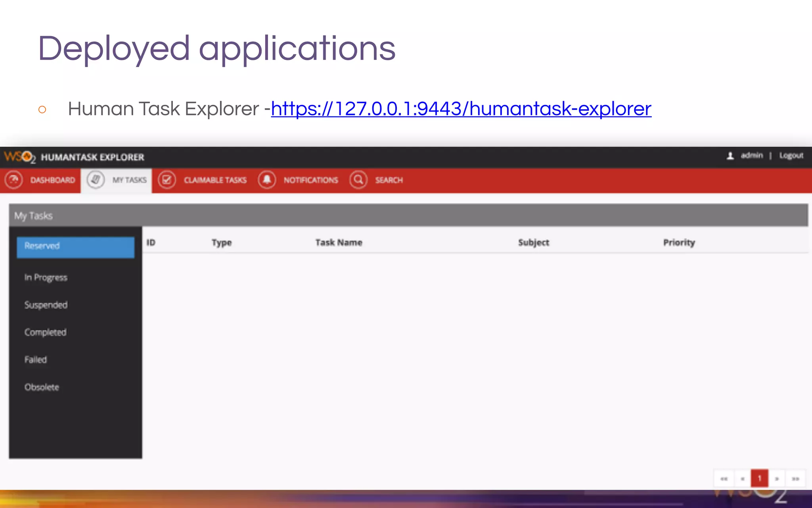Go to previous page
Viewport: 812px width, 508px height.
[742, 479]
